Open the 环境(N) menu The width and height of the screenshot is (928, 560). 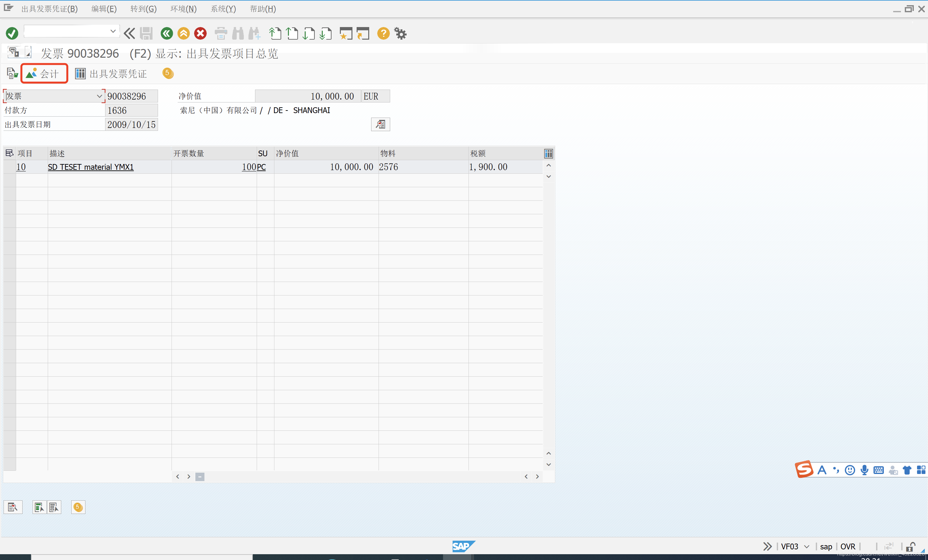click(183, 9)
